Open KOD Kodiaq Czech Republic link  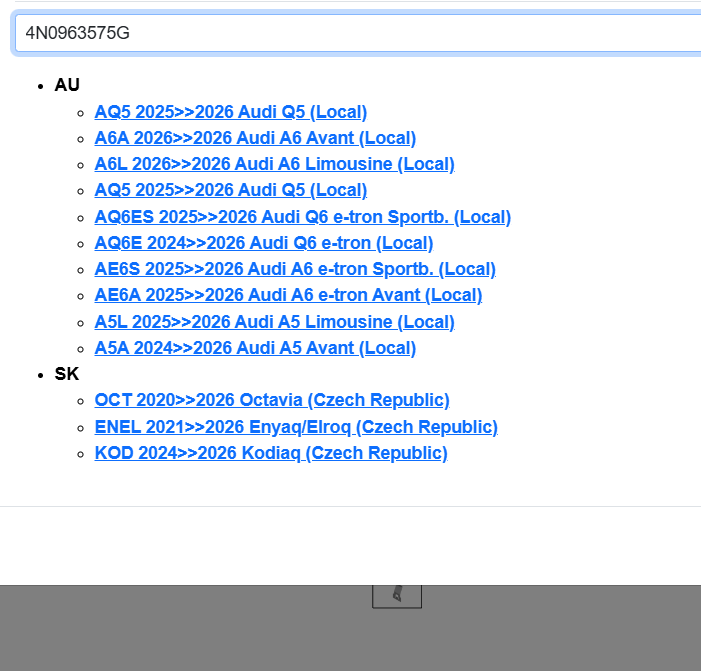pos(271,453)
